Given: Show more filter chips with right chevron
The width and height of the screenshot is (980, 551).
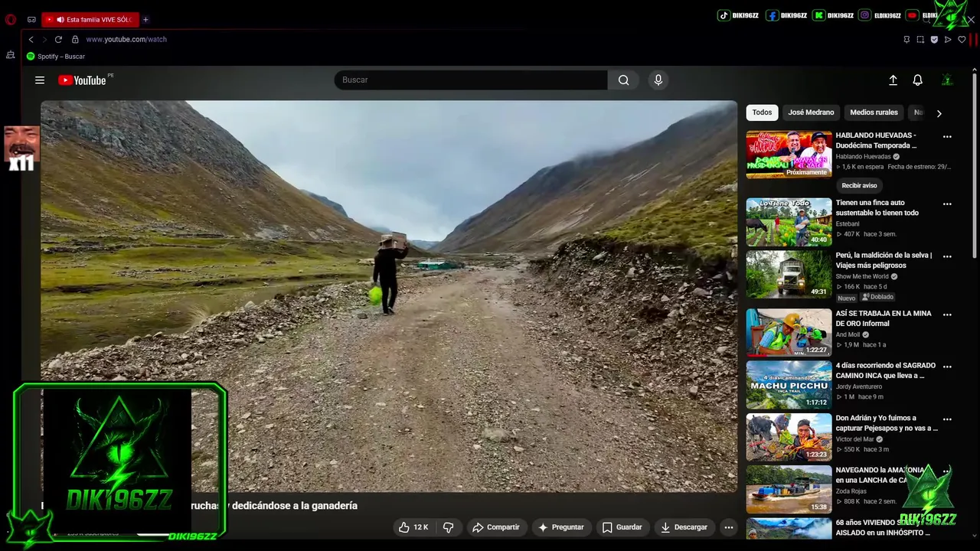Looking at the screenshot, I should pos(939,113).
